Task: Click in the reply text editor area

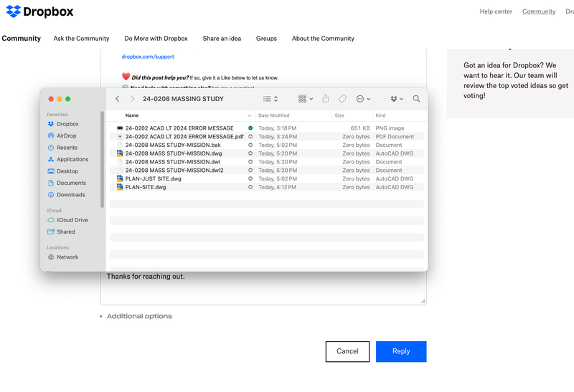Action: point(263,289)
